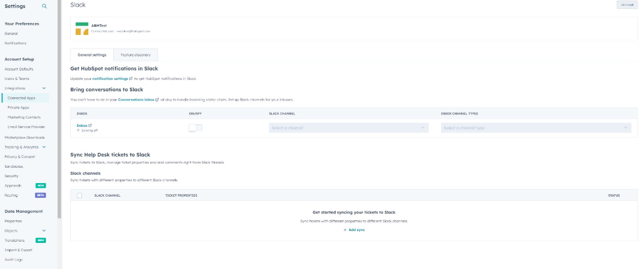This screenshot has width=644, height=269.
Task: Open the Select a channel dropdown
Action: 349,128
